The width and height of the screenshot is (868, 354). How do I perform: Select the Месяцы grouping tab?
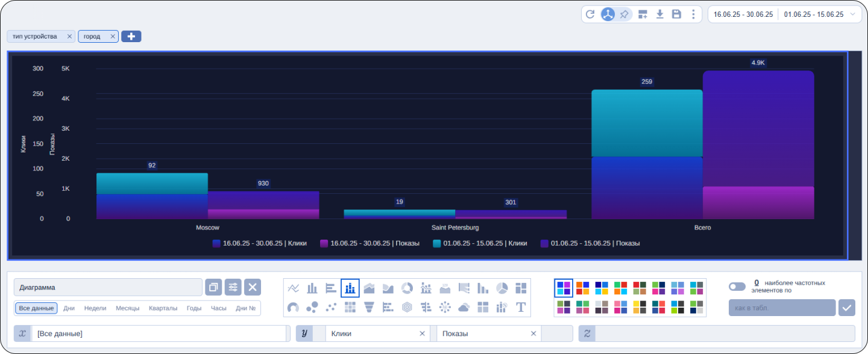click(128, 308)
